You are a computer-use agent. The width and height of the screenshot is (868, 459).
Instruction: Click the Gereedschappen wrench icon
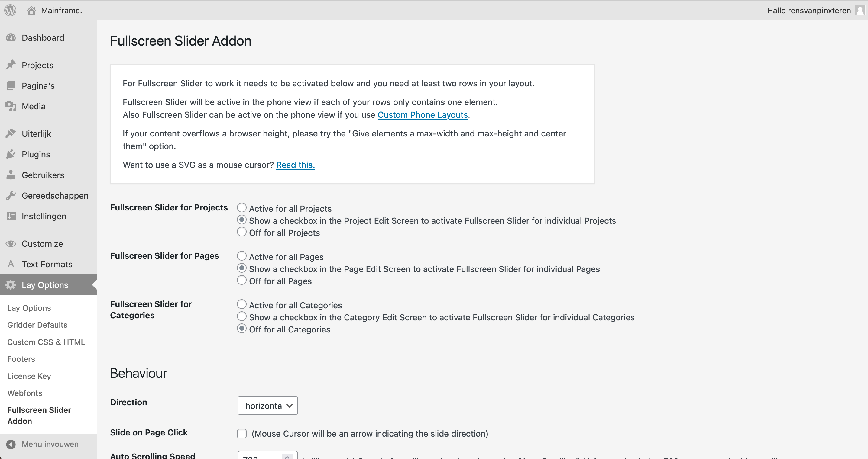(x=11, y=195)
